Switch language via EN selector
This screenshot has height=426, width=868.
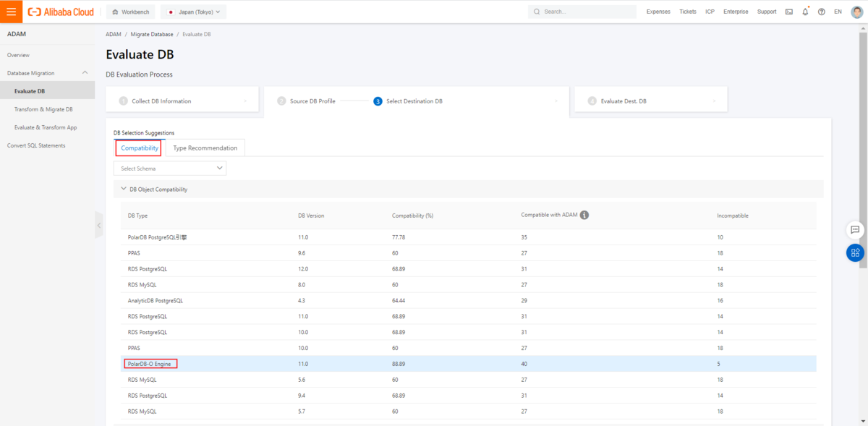838,12
